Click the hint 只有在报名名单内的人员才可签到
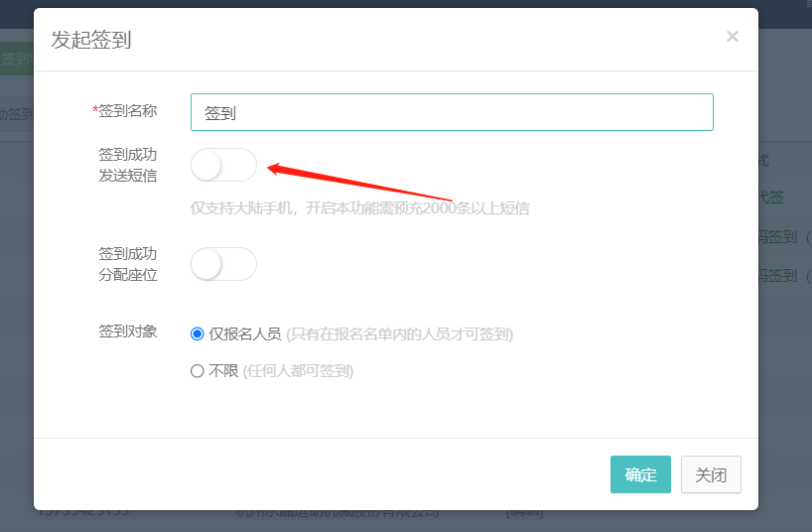Image resolution: width=812 pixels, height=532 pixels. coord(399,334)
